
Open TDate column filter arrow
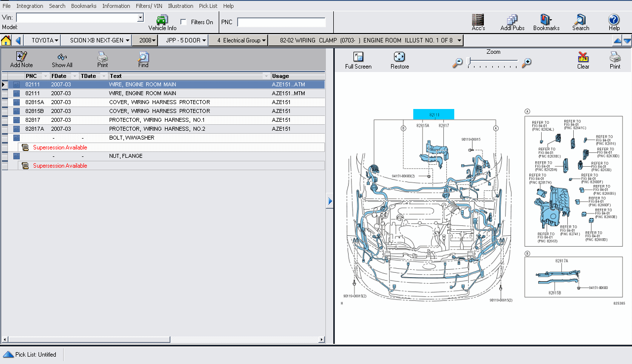(x=104, y=76)
